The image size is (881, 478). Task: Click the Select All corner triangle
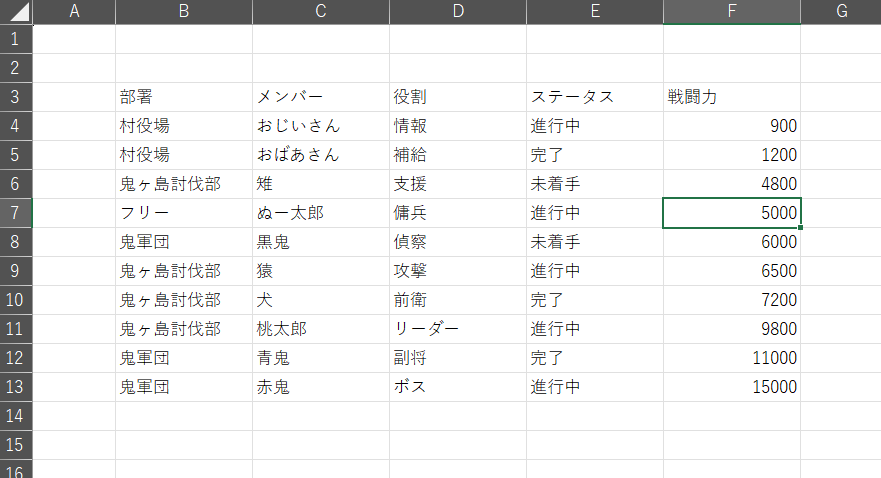pyautogui.click(x=16, y=12)
